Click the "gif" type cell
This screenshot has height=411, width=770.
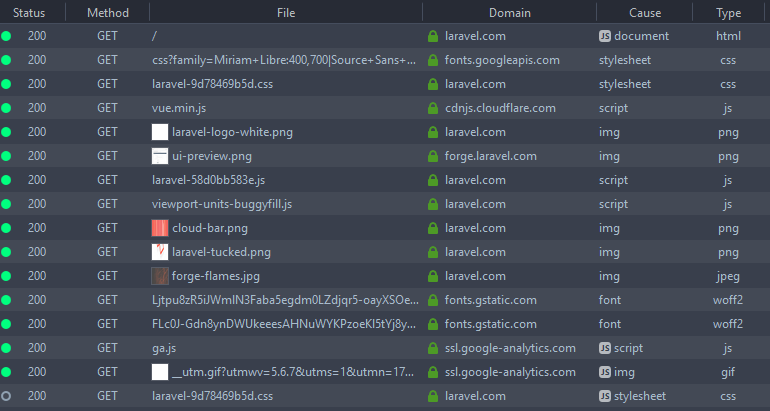[x=728, y=372]
